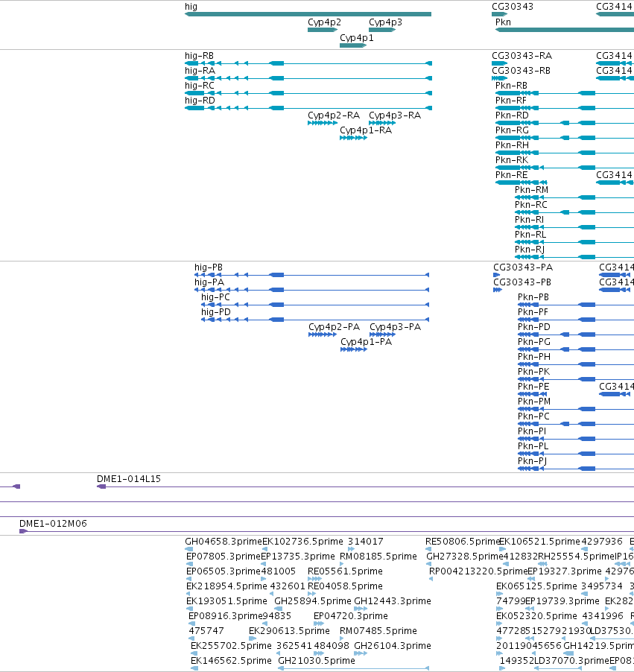634x672 pixels.
Task: Select the Pkn-RM transcript label
Action: coord(531,190)
